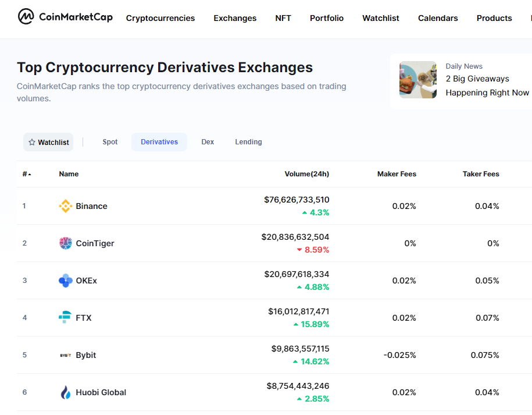Open the Binance exchange name link

tap(91, 206)
